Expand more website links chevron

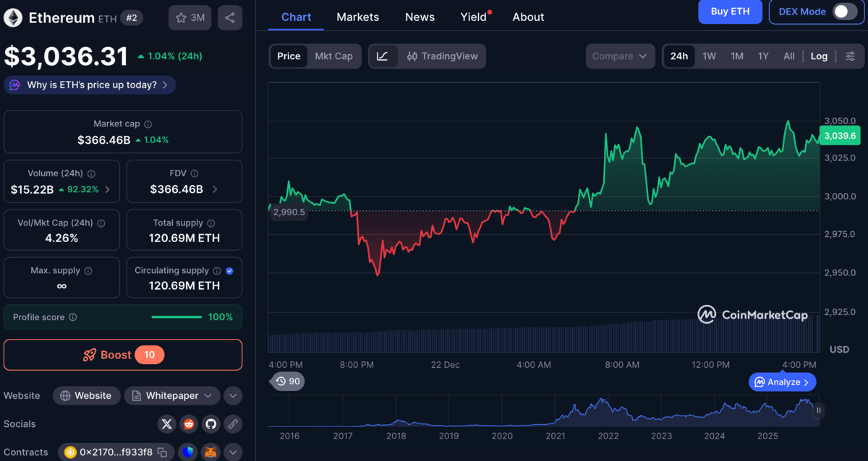tap(233, 395)
